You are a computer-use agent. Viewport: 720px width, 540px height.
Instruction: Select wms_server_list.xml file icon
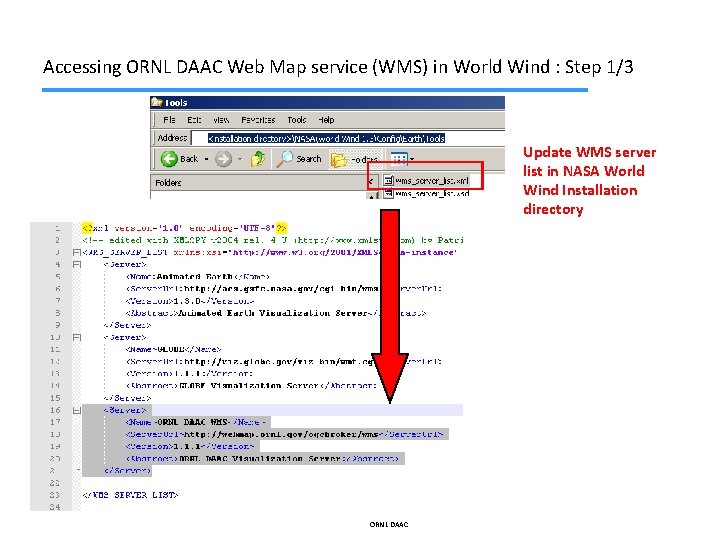[x=388, y=180]
